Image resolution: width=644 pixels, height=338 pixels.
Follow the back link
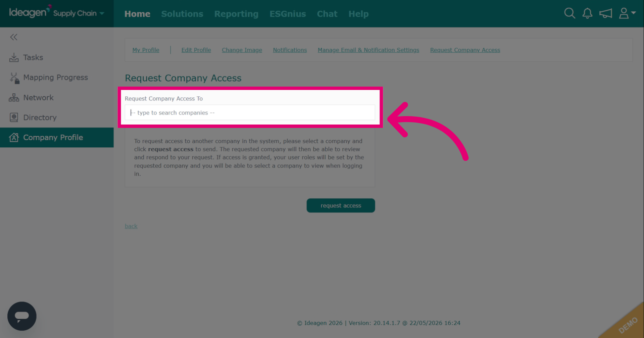point(131,226)
